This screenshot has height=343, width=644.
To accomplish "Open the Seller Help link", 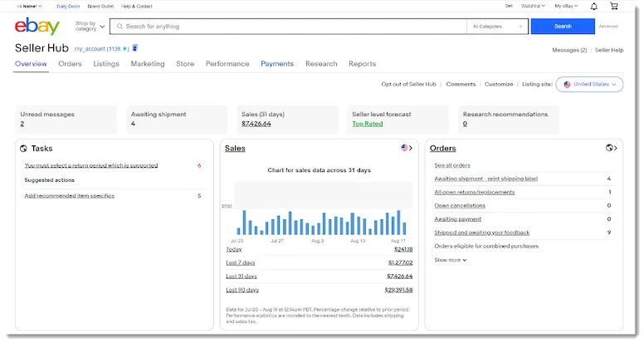I will click(609, 50).
